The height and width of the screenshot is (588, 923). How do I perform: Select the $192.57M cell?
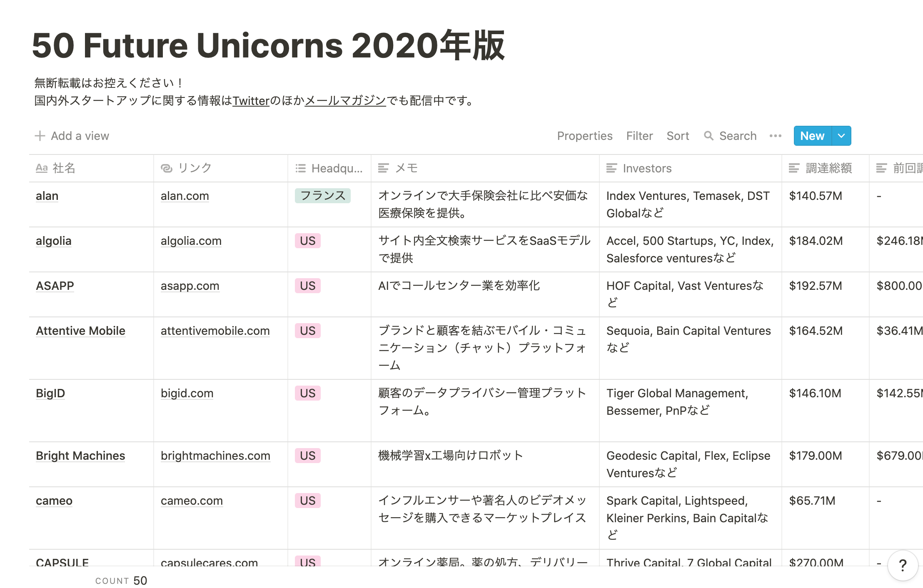826,294
